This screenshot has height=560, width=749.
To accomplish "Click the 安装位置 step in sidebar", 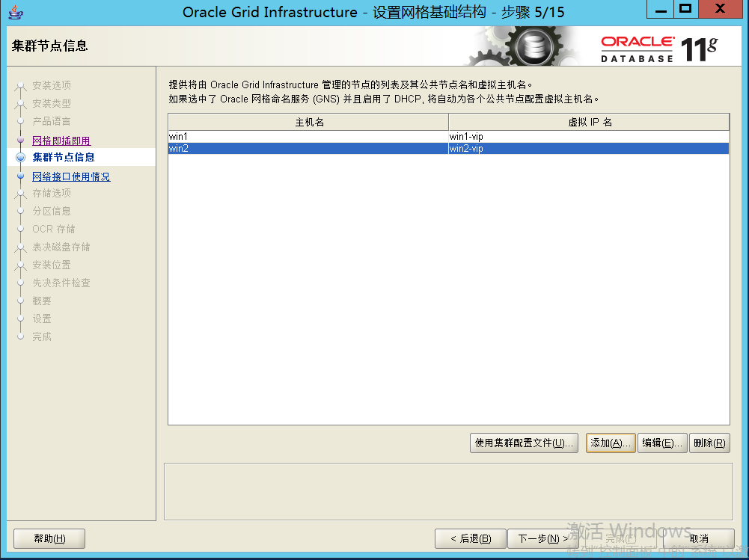I will tap(52, 265).
